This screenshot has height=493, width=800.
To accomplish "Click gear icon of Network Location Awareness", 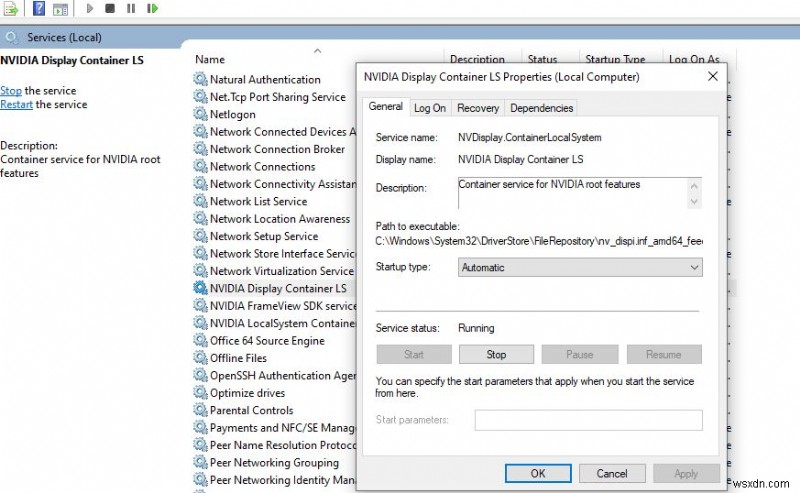I will click(200, 218).
